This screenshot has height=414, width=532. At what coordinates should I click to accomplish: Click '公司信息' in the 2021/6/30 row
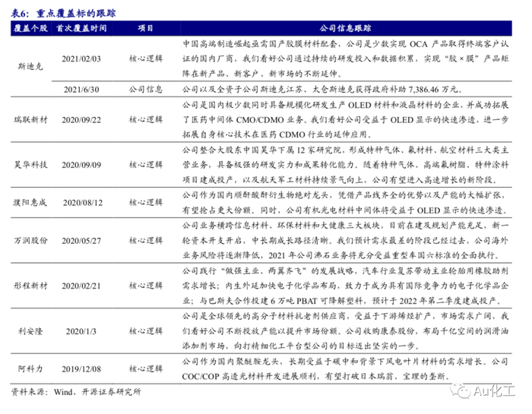coord(146,90)
